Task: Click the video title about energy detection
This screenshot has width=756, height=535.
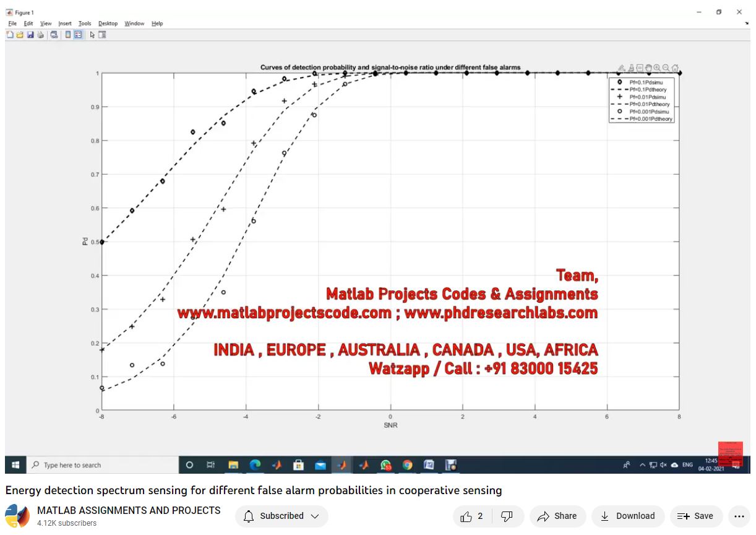Action: point(254,490)
